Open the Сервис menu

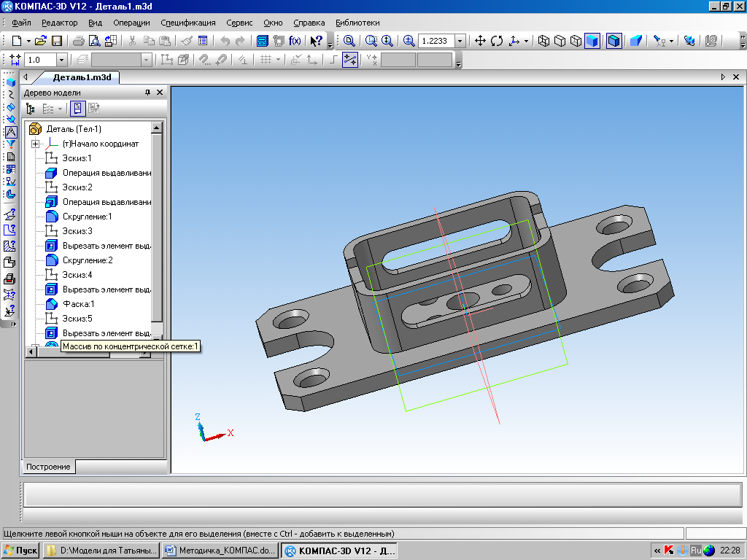pos(239,23)
